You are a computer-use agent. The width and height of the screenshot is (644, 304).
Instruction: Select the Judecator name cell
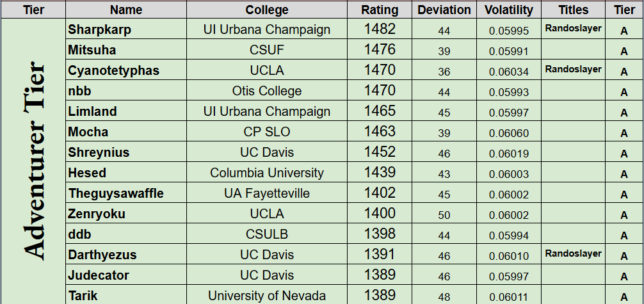click(x=99, y=275)
